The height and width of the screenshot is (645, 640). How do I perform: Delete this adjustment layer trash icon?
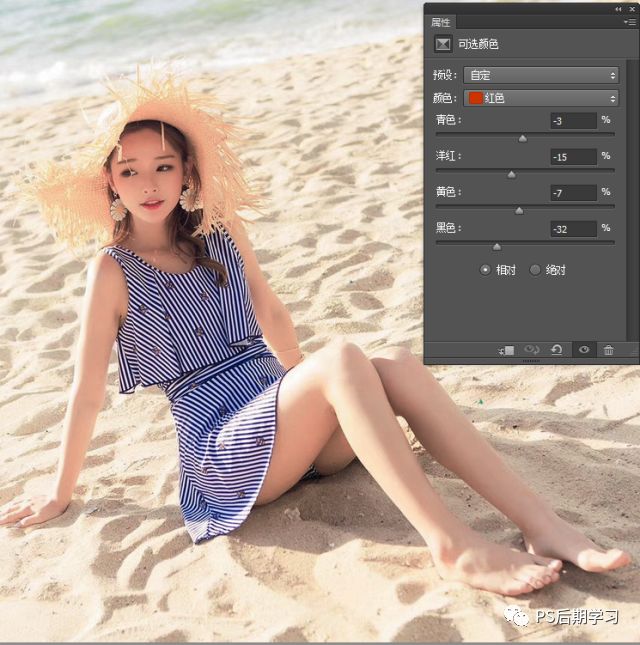(x=608, y=350)
